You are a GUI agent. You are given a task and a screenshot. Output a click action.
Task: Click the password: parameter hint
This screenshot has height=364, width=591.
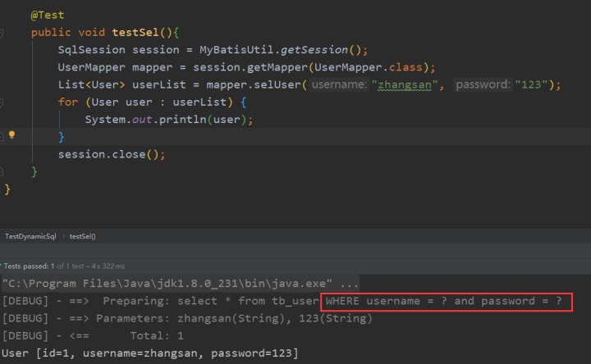(483, 84)
